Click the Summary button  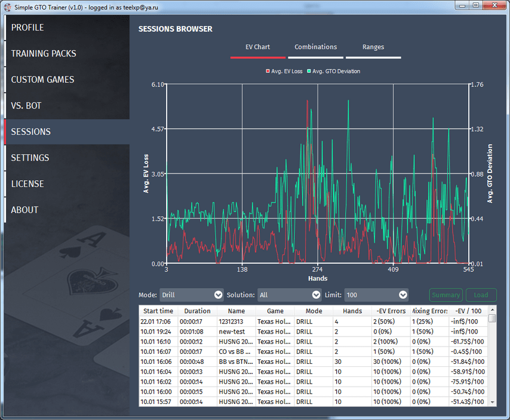pos(446,295)
